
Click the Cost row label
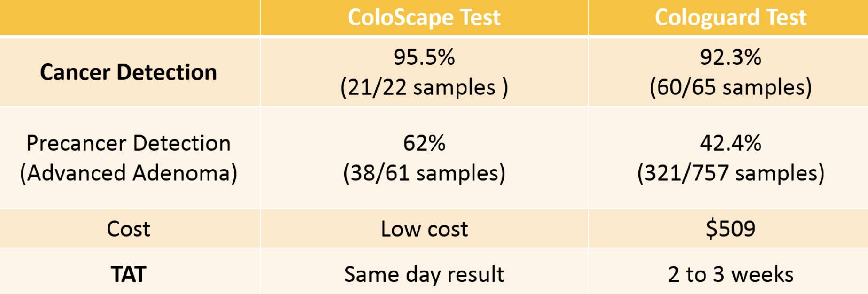[x=128, y=229]
